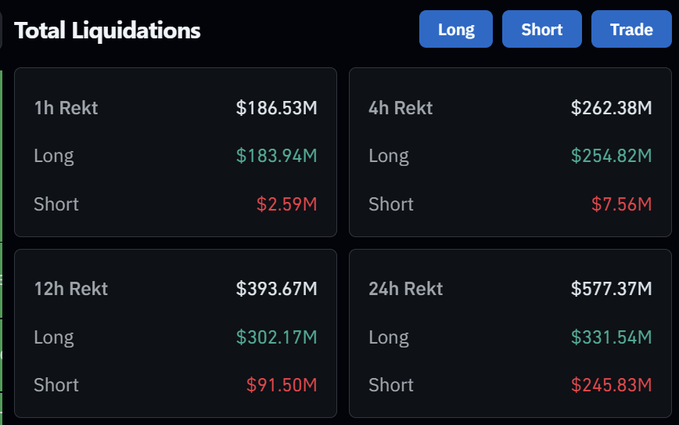This screenshot has width=679, height=425.
Task: Click the 24h Rekt label
Action: (406, 289)
